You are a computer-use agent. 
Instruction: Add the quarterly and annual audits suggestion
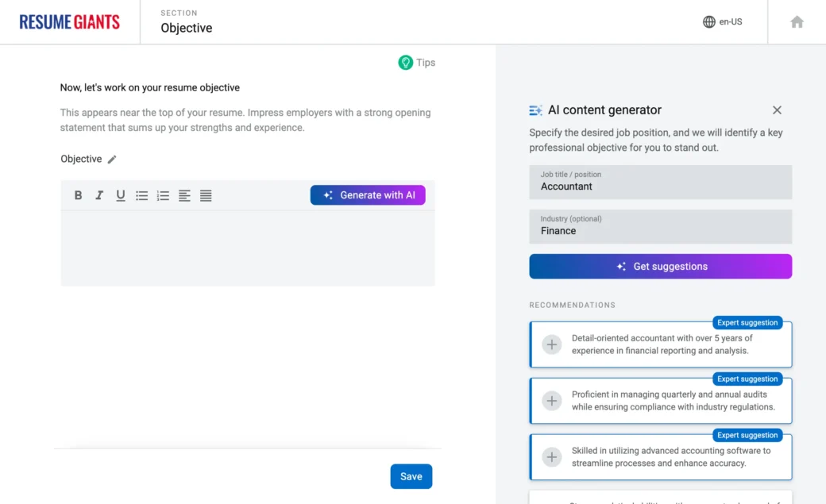point(551,401)
